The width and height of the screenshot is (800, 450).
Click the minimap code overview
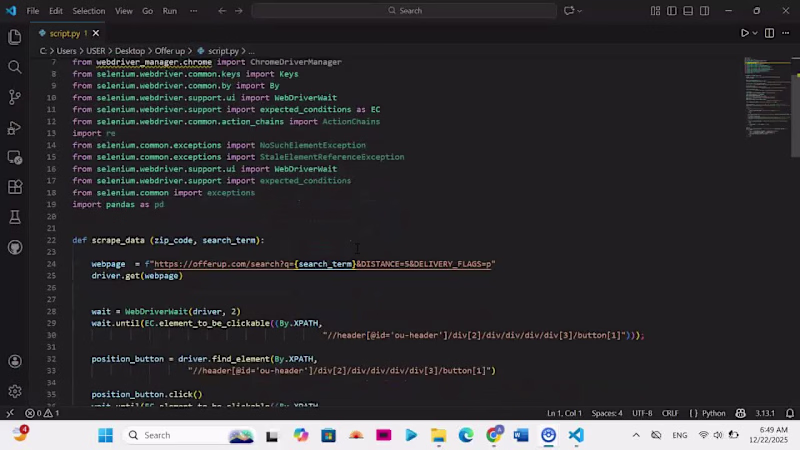pos(765,97)
